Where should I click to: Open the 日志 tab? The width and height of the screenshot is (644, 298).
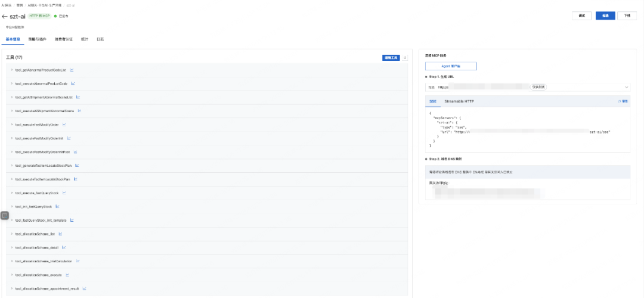point(100,39)
